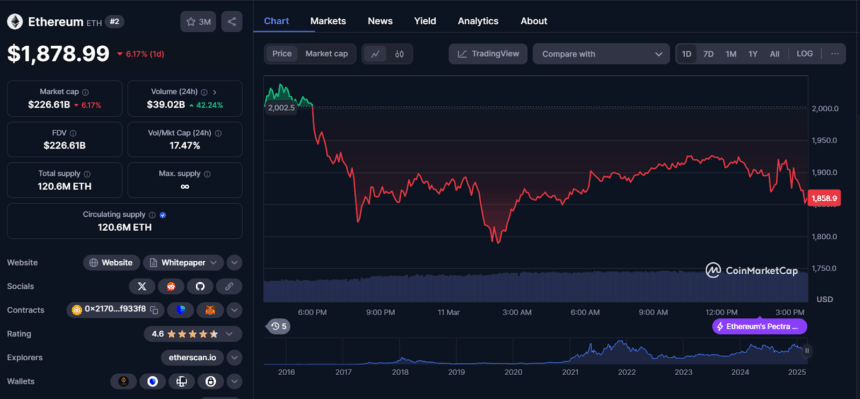Expand more links in Website row
The width and height of the screenshot is (860, 399).
coord(235,262)
